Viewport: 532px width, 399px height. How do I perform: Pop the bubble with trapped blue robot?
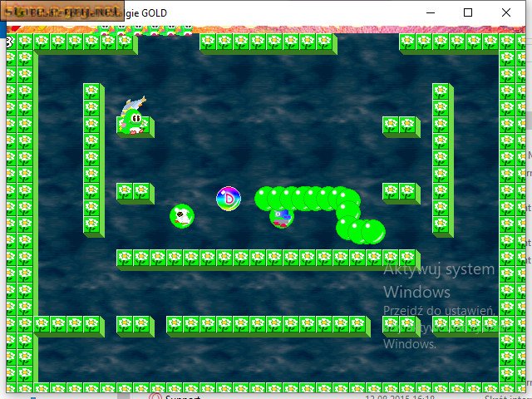pyautogui.click(x=281, y=218)
